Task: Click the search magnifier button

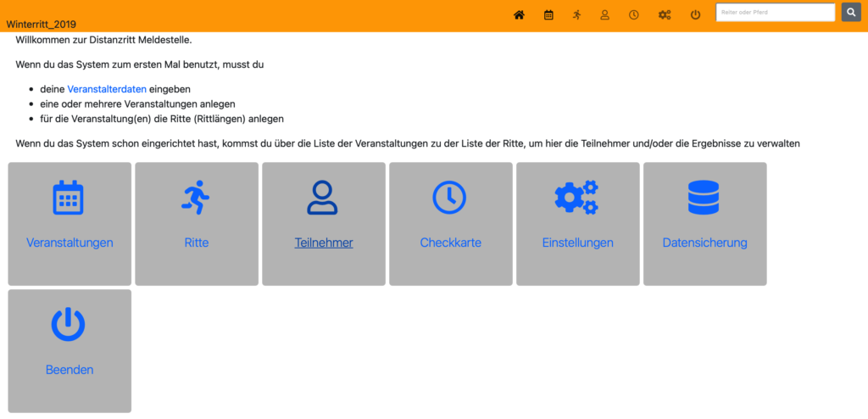Action: coord(851,12)
